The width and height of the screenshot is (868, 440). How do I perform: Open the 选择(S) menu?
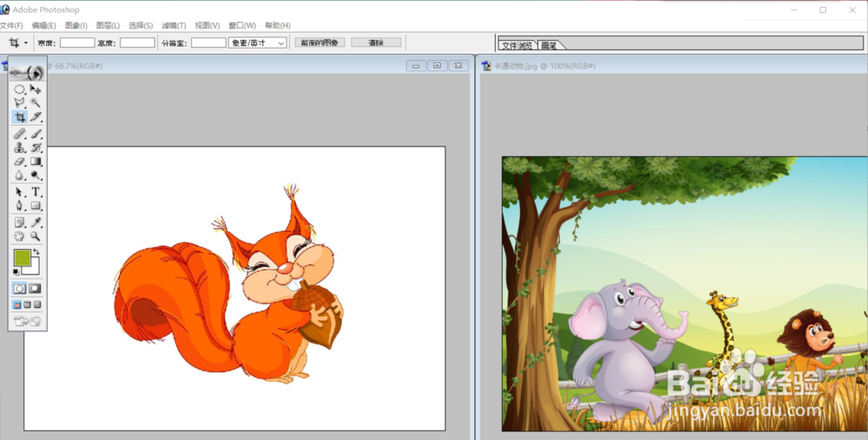click(x=141, y=25)
